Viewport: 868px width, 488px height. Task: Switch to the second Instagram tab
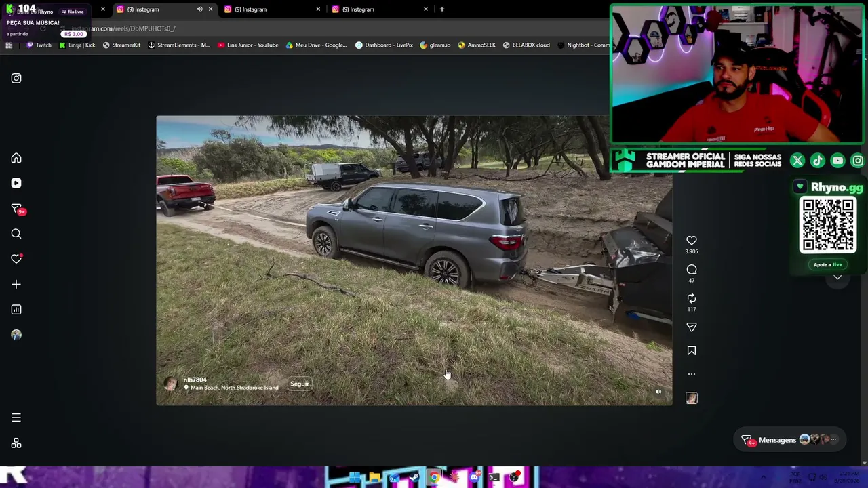coord(271,9)
